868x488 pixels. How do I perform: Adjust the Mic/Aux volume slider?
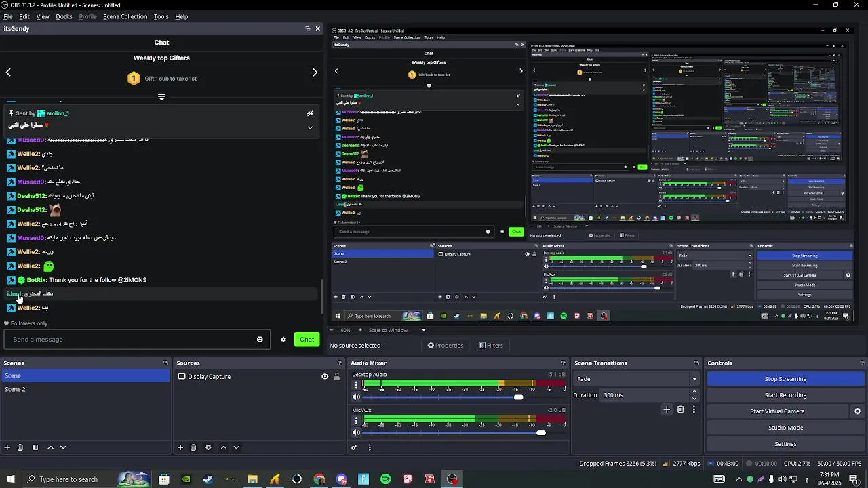click(540, 432)
